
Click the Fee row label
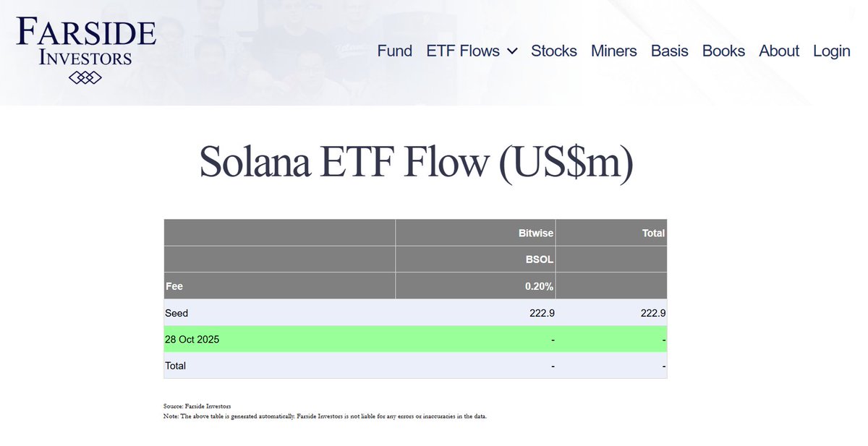pyautogui.click(x=174, y=286)
